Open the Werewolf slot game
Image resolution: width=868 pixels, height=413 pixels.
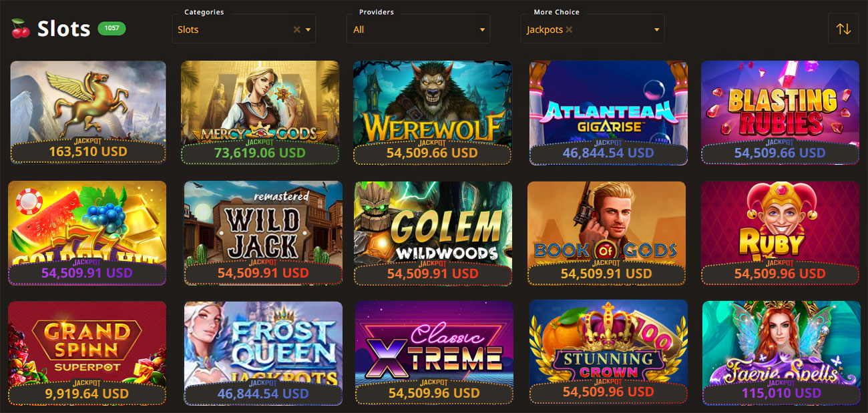(x=433, y=113)
